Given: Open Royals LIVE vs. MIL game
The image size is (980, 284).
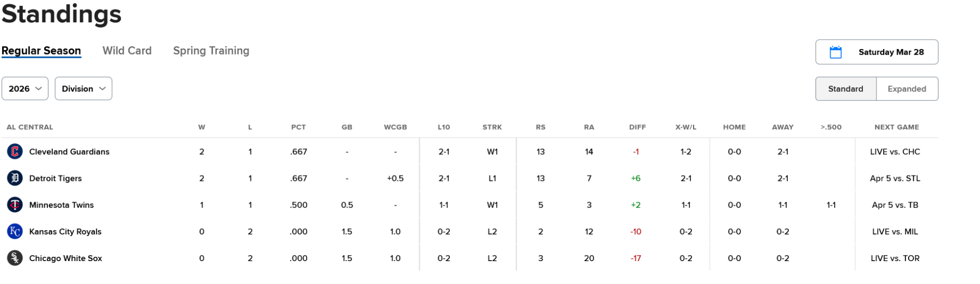Looking at the screenshot, I should pos(895,232).
